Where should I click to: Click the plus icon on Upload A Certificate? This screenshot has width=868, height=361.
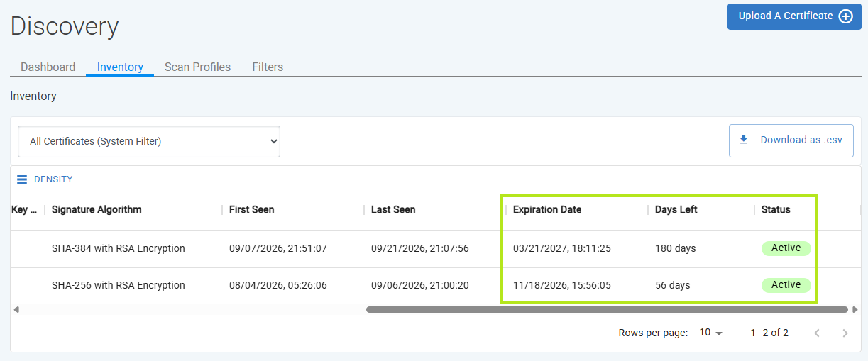[x=846, y=16]
